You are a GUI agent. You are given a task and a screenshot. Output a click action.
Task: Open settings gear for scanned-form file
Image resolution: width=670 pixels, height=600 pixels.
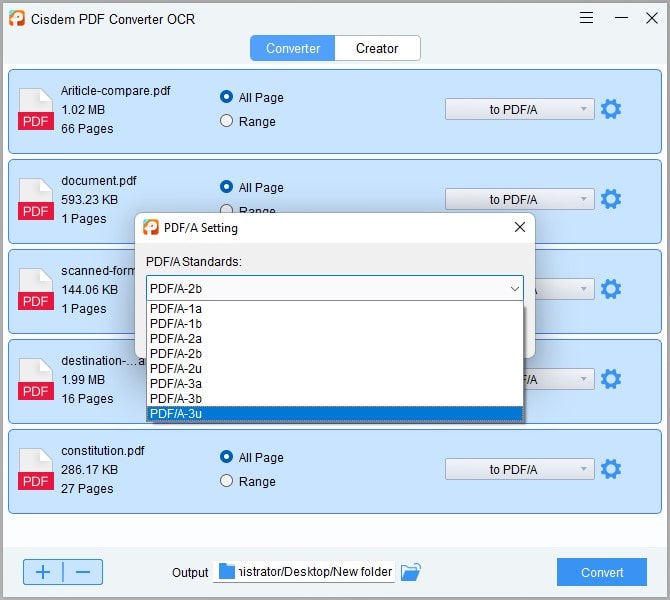[x=611, y=289]
